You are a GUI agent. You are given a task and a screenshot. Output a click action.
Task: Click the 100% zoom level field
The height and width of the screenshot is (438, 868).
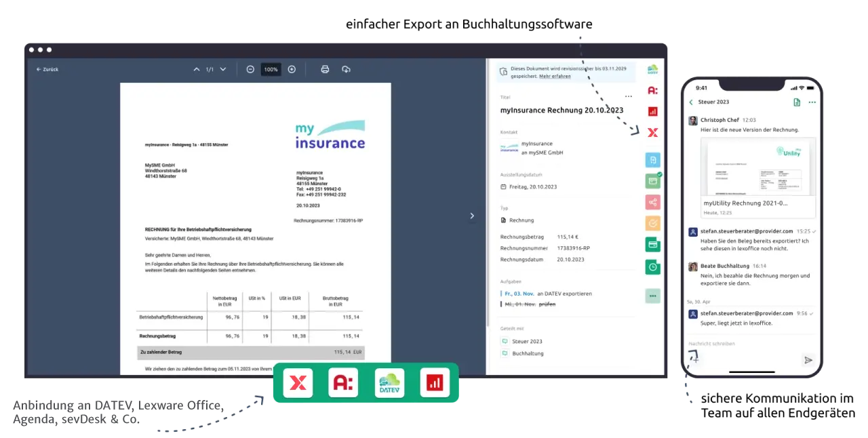click(271, 69)
